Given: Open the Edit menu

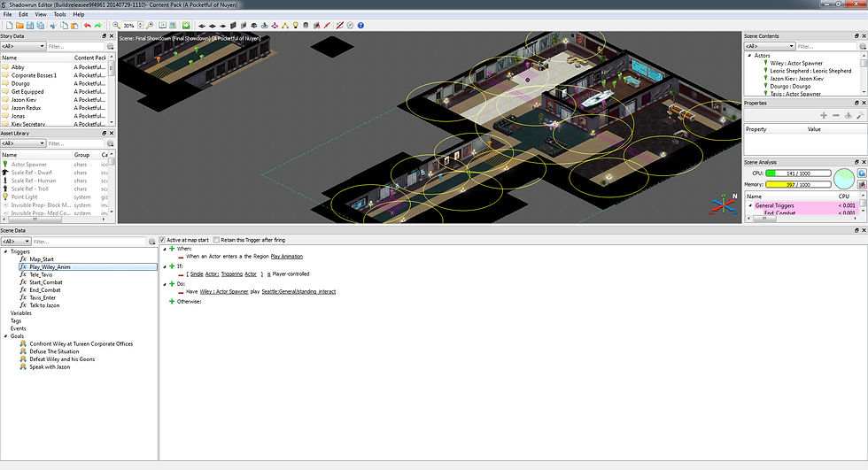Looking at the screenshot, I should click(x=23, y=14).
